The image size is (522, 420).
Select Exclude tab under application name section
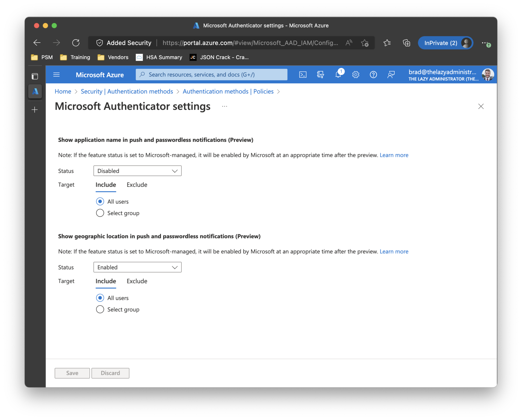[137, 185]
